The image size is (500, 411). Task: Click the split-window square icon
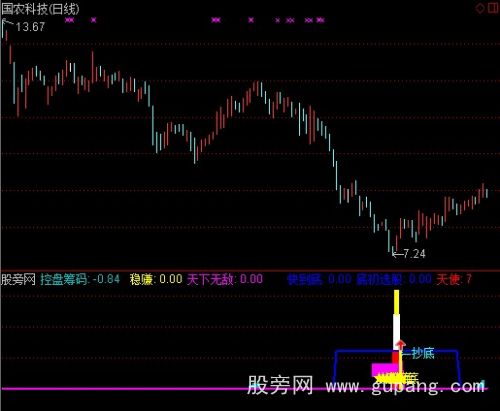click(x=493, y=8)
